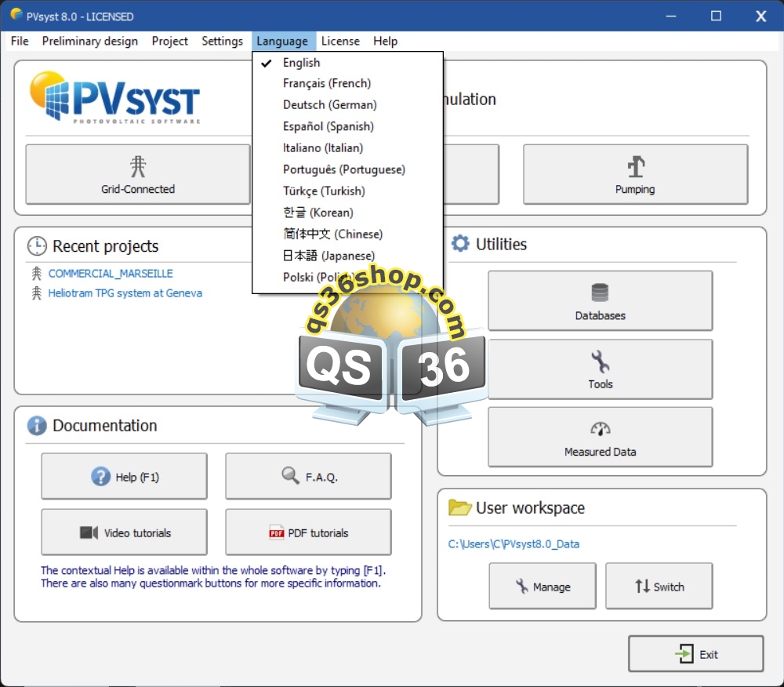This screenshot has height=687, width=784.
Task: Collapse the open Language menu
Action: tap(282, 41)
